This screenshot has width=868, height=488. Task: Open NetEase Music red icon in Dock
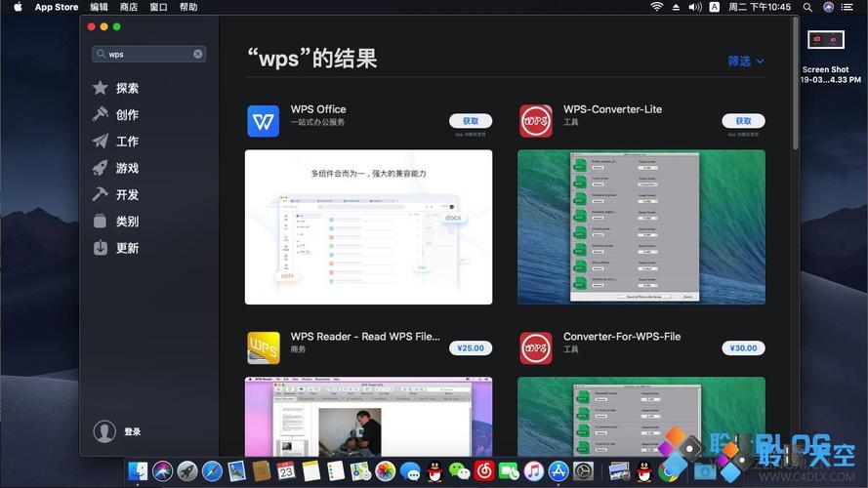(x=484, y=471)
